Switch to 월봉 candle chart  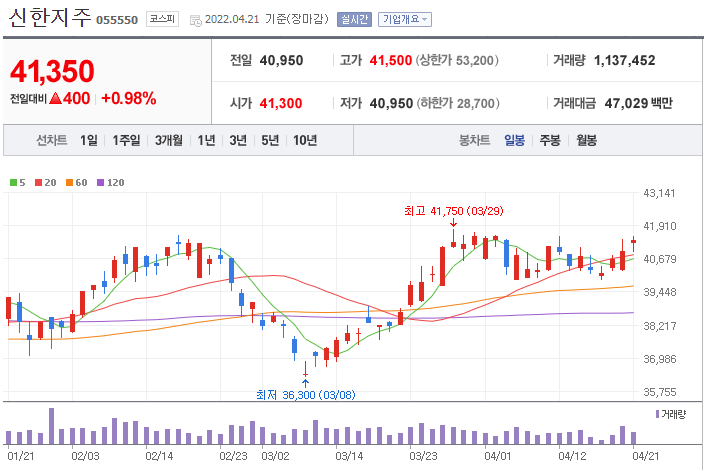[x=586, y=140]
